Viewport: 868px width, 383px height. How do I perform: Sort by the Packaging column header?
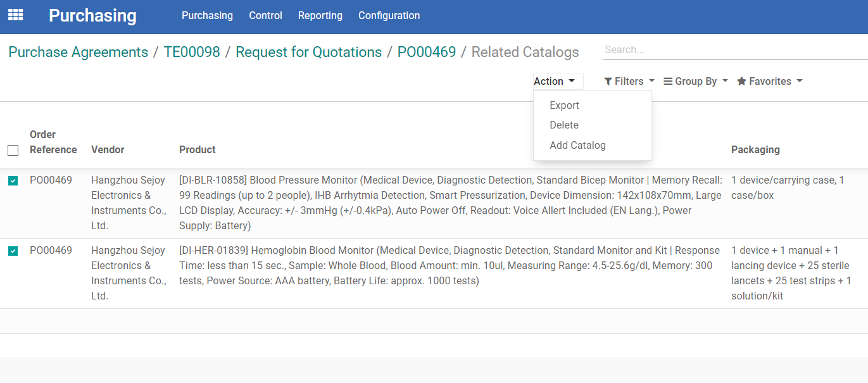point(755,150)
